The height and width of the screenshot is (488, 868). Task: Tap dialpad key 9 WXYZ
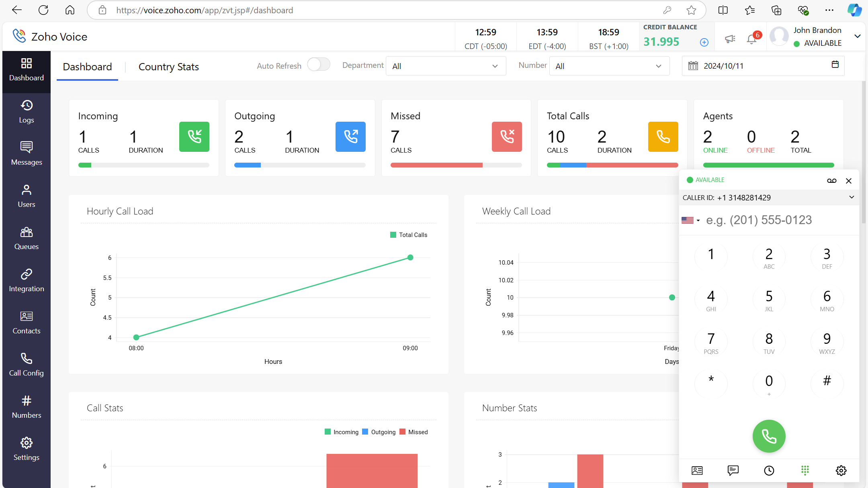[827, 343]
